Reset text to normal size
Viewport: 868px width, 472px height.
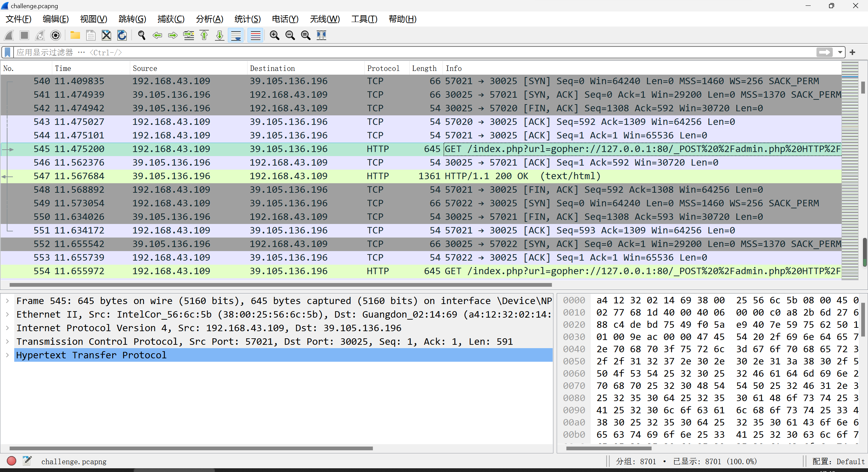(306, 35)
